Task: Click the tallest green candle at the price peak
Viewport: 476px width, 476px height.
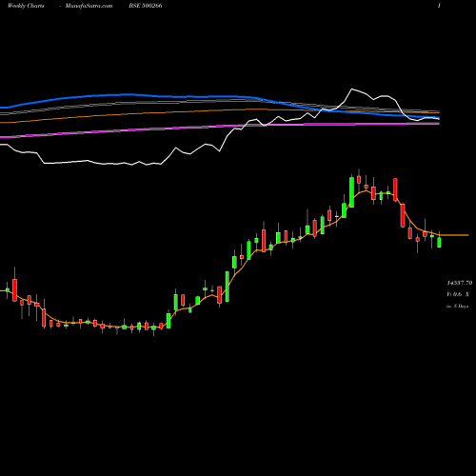Action: point(351,191)
